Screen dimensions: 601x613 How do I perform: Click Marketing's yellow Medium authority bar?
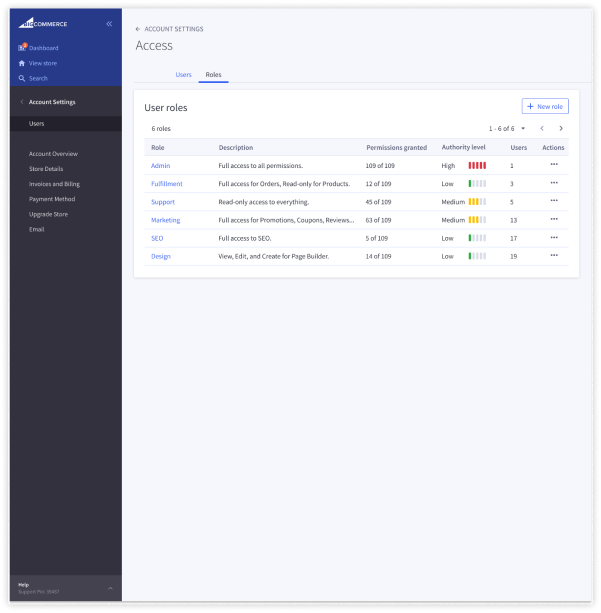pos(477,220)
